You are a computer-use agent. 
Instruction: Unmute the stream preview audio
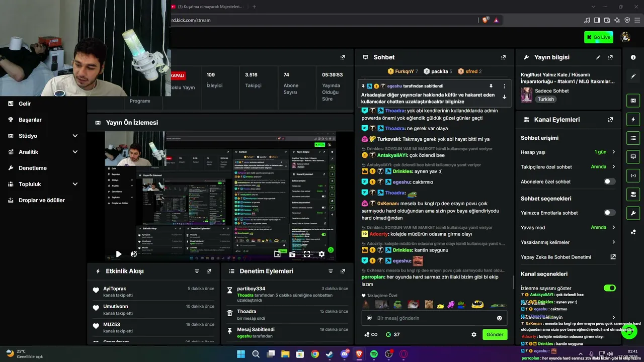click(x=133, y=254)
